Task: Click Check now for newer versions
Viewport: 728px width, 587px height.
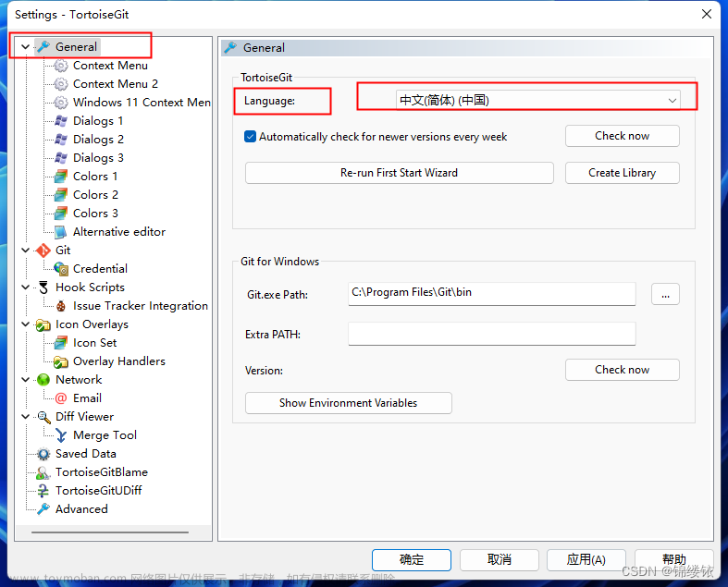Action: (623, 136)
